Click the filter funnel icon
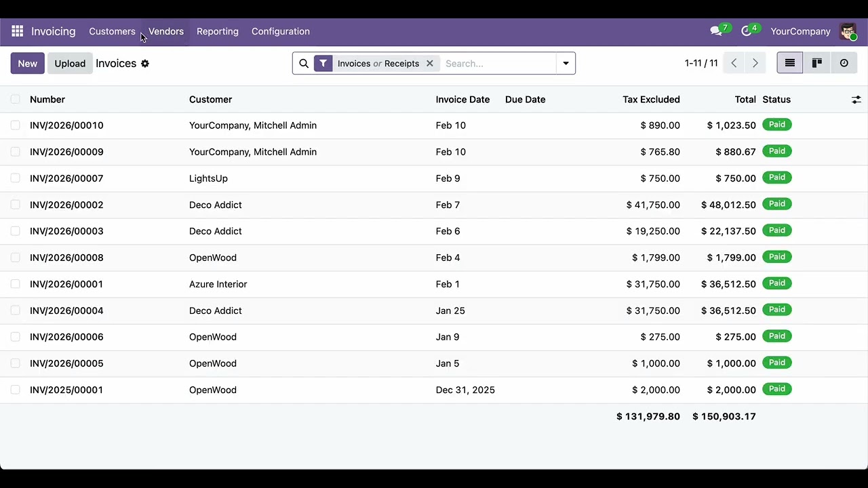Screen dimensions: 868x488 (323, 63)
